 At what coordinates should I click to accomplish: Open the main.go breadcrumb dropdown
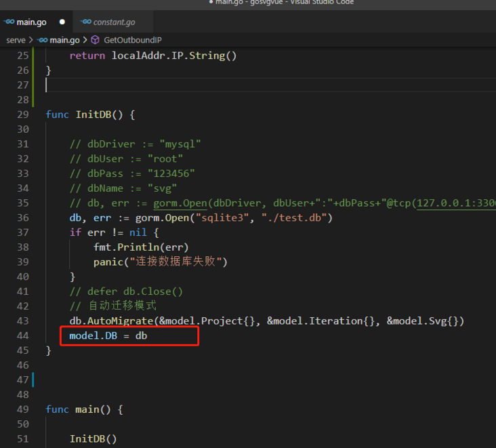(x=64, y=40)
